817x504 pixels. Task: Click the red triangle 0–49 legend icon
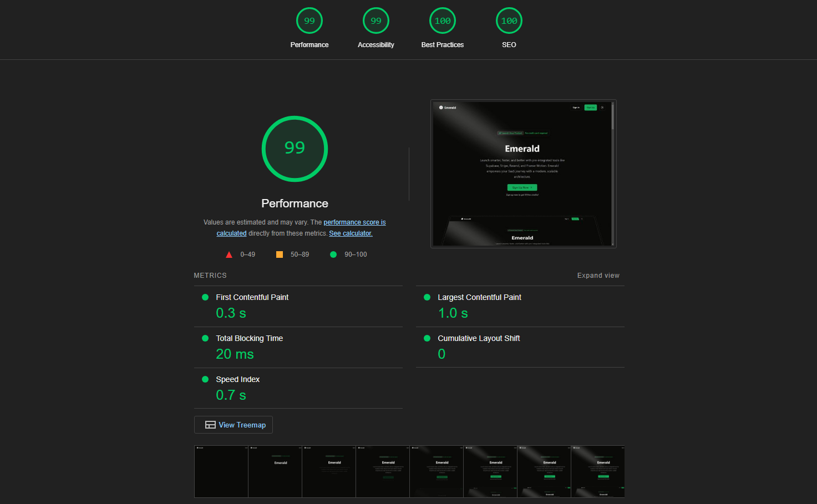click(x=229, y=254)
